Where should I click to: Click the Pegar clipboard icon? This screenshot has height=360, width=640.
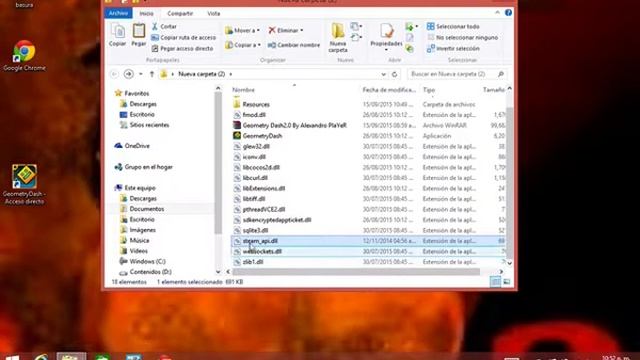(x=138, y=35)
